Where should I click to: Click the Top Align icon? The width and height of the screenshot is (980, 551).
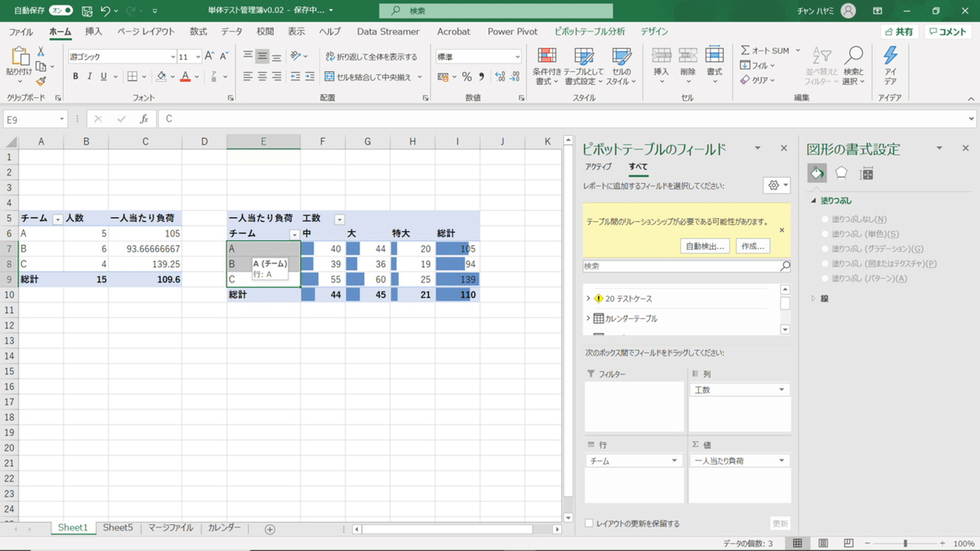point(247,56)
